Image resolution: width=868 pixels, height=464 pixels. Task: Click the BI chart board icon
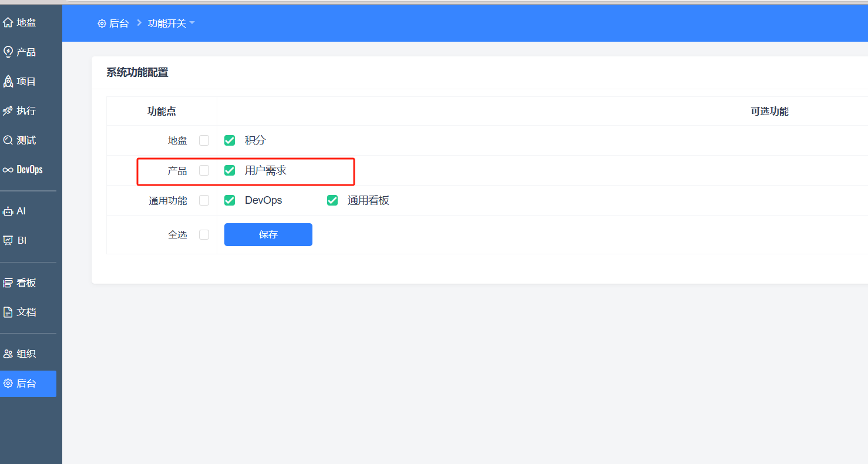coord(8,241)
